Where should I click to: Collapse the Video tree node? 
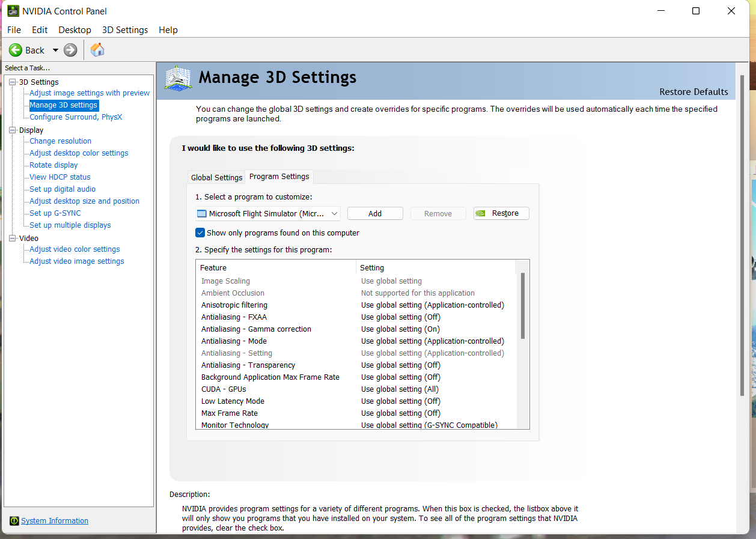point(12,239)
